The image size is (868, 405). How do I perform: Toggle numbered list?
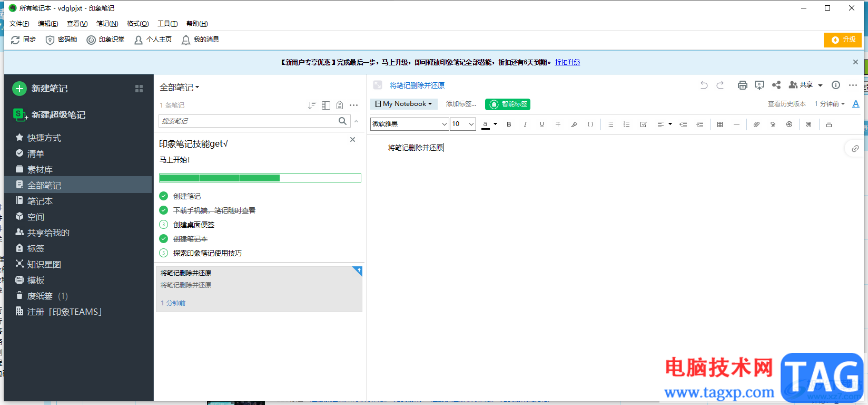(x=627, y=124)
